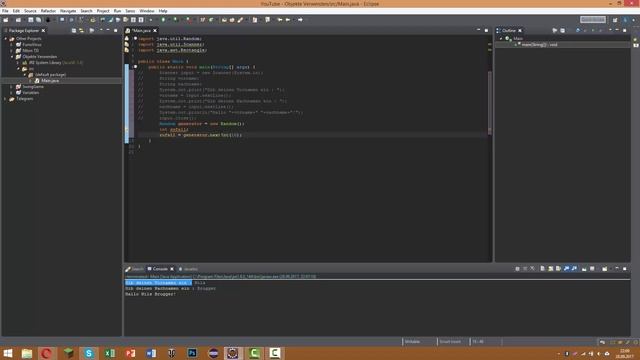Click the Debug bug icon in toolbar
The width and height of the screenshot is (640, 360).
tap(151, 20)
